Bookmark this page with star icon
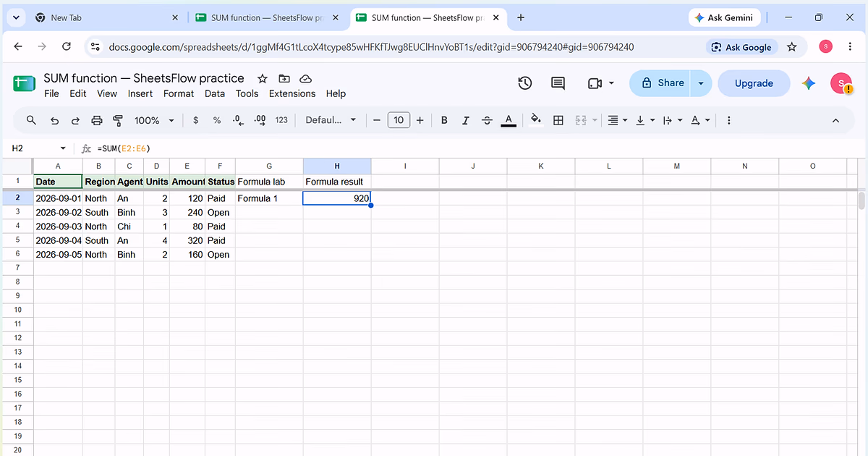The width and height of the screenshot is (868, 456). [792, 47]
